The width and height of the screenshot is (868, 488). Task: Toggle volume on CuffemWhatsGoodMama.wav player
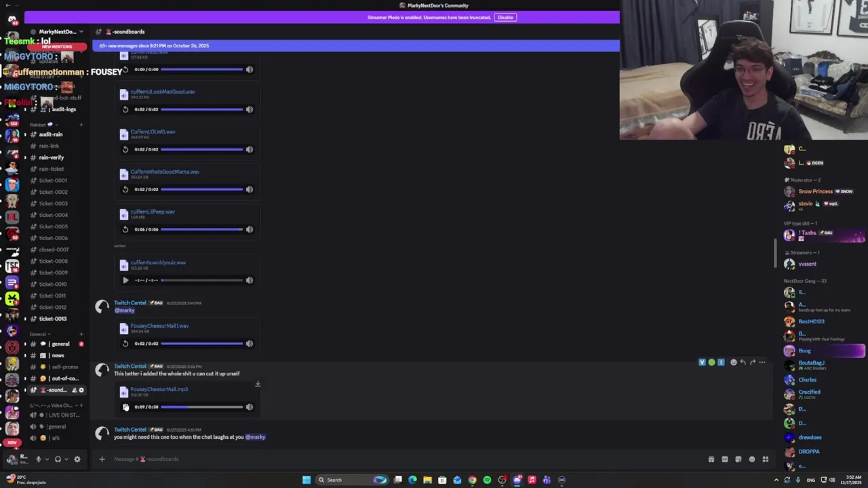[x=250, y=189]
